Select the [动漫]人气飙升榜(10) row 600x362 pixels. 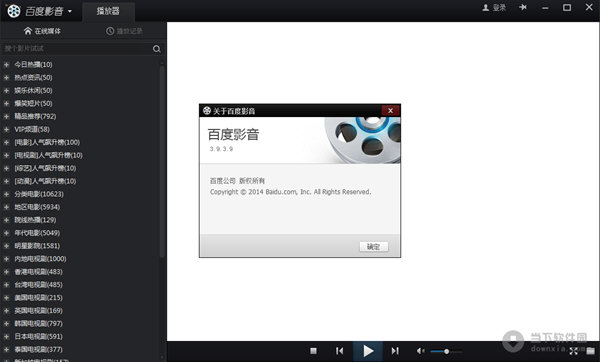point(80,181)
